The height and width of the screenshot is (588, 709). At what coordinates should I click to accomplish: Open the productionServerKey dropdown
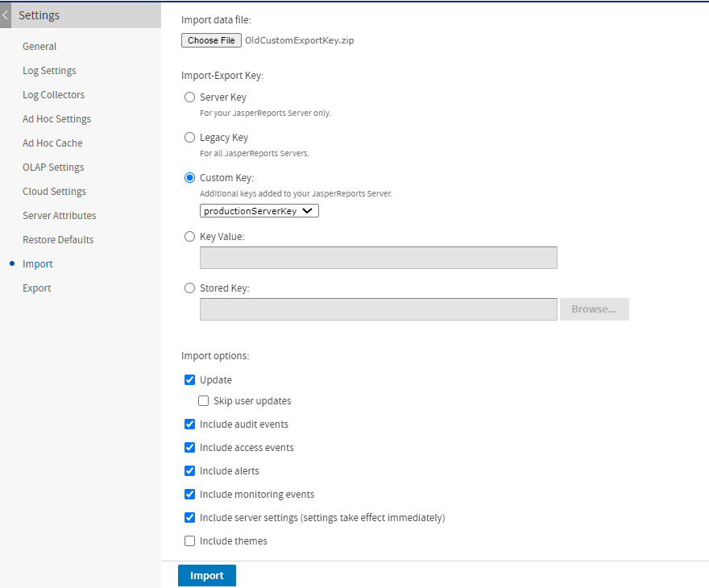point(259,211)
